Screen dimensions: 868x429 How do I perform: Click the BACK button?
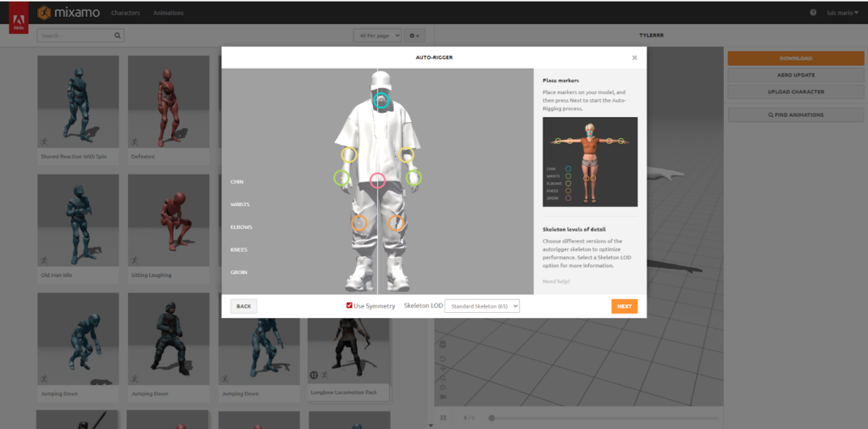(x=243, y=306)
